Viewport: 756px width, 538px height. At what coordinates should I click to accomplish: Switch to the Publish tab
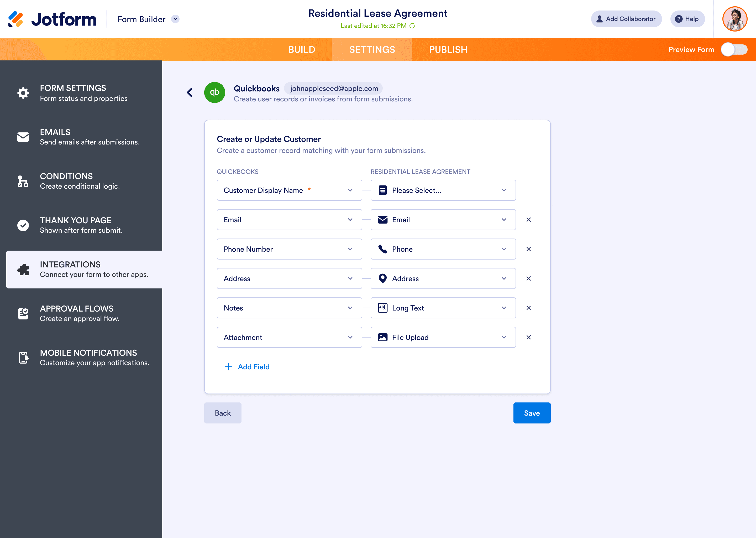coord(448,49)
